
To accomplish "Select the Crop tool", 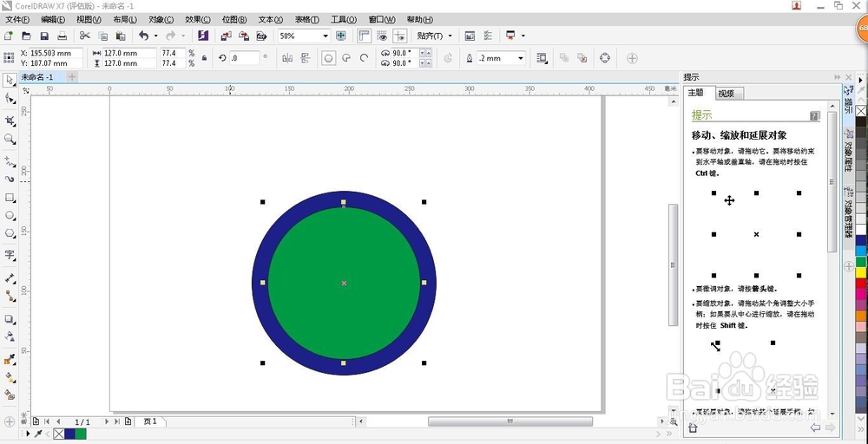I will (x=10, y=120).
